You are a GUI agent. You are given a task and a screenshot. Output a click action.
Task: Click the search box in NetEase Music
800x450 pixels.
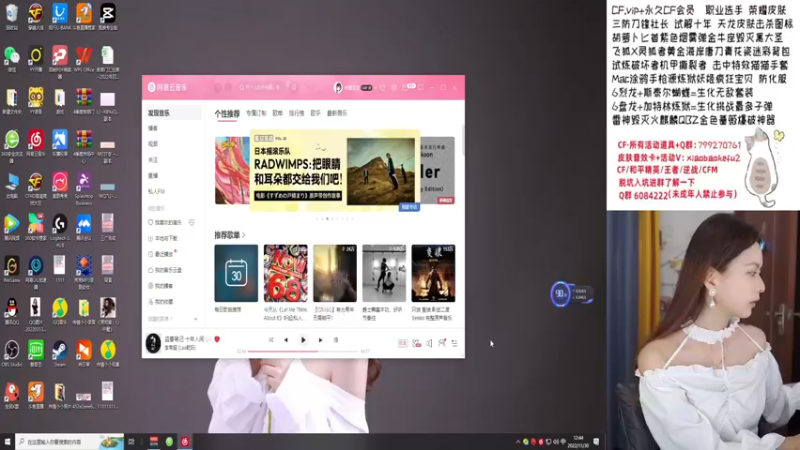[x=261, y=87]
